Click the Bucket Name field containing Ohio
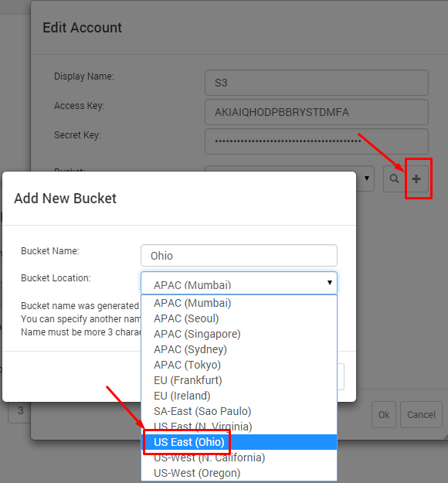The width and height of the screenshot is (448, 483). click(x=239, y=255)
